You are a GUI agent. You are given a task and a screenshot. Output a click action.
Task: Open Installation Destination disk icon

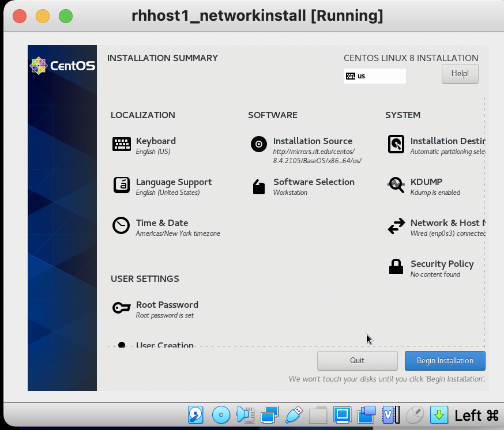tap(396, 144)
